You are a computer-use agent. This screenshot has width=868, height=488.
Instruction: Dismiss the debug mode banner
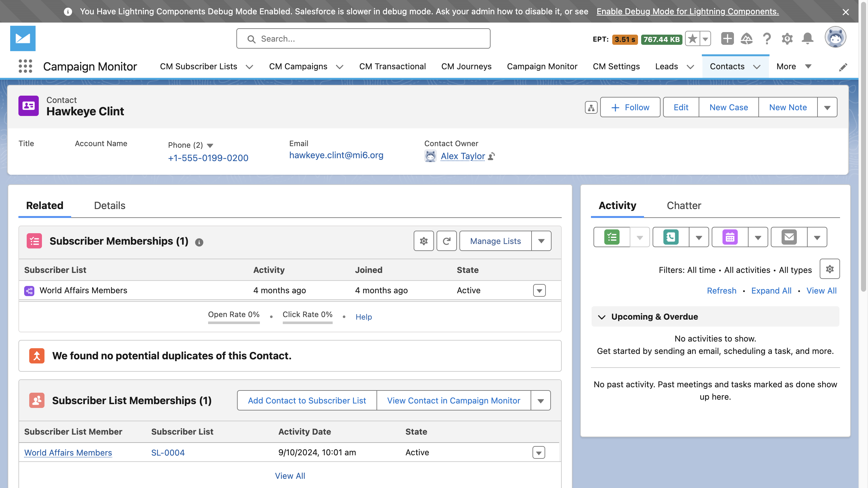coord(845,12)
